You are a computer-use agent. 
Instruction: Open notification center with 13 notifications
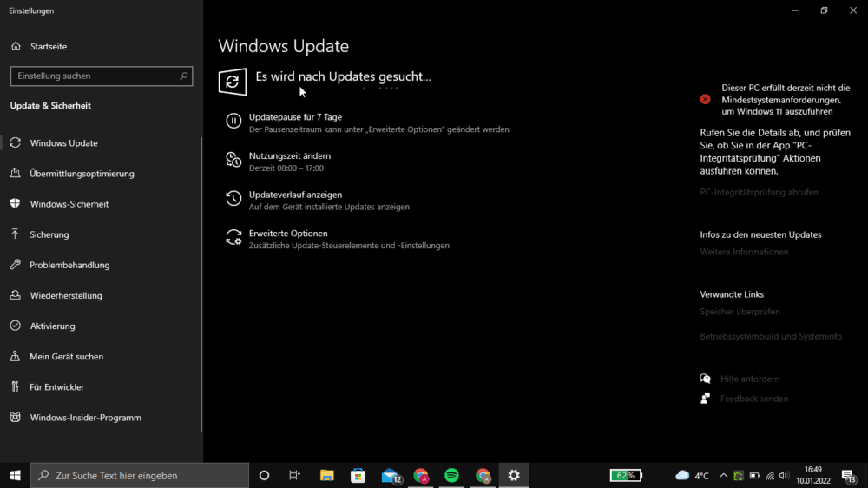[x=849, y=475]
